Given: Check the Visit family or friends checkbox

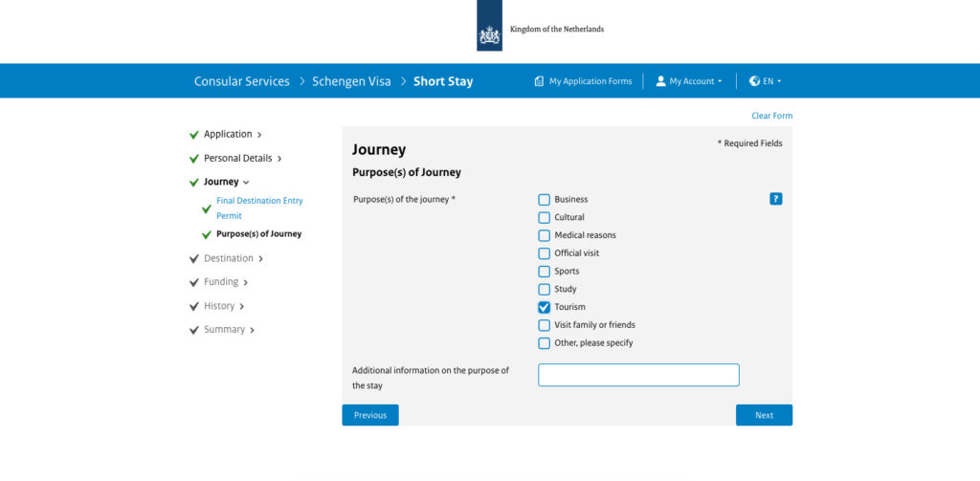Looking at the screenshot, I should coord(544,325).
